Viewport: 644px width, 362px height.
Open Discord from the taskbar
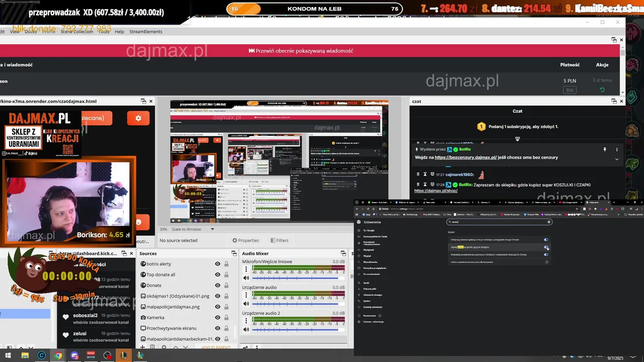(75, 355)
